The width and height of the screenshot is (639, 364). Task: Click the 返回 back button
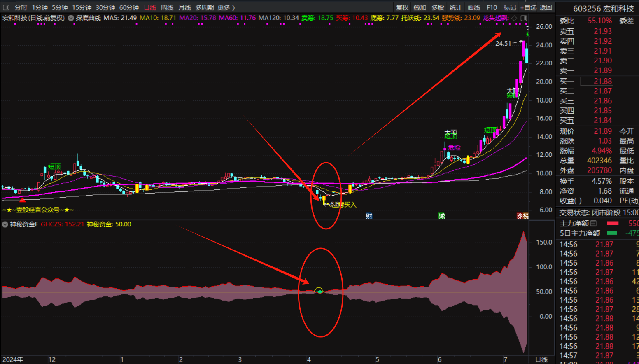coord(546,7)
